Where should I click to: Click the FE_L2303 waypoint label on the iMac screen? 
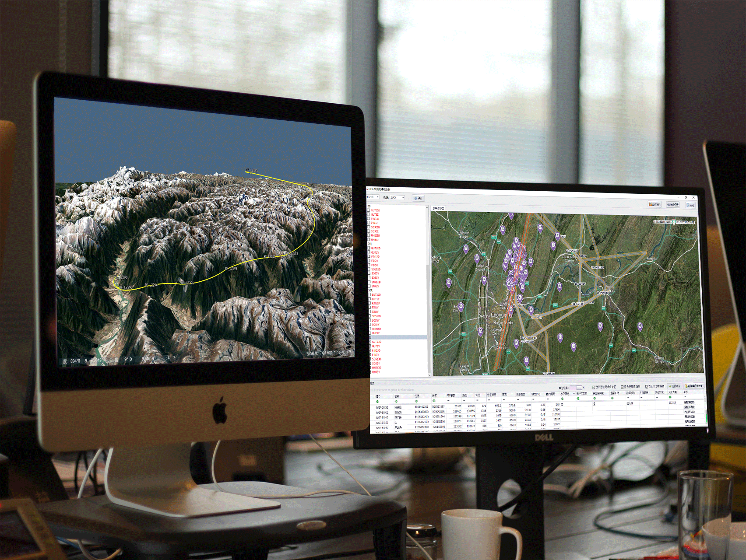pos(292,253)
